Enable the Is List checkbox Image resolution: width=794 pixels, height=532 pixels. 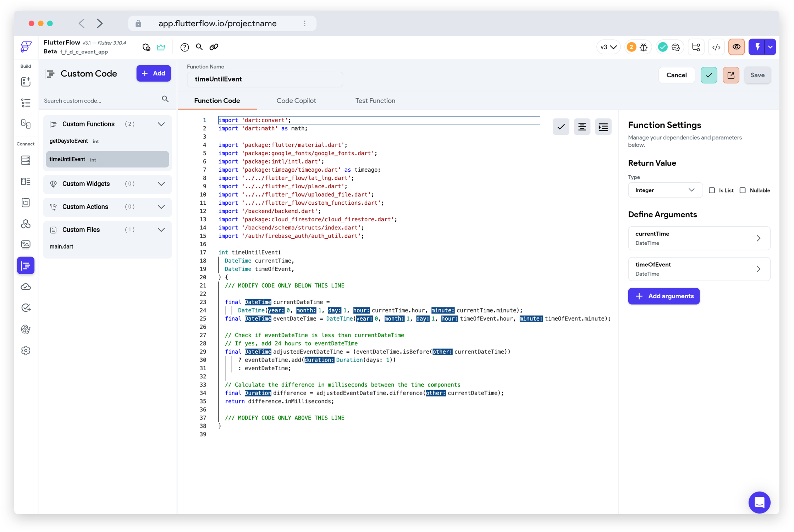pos(712,190)
